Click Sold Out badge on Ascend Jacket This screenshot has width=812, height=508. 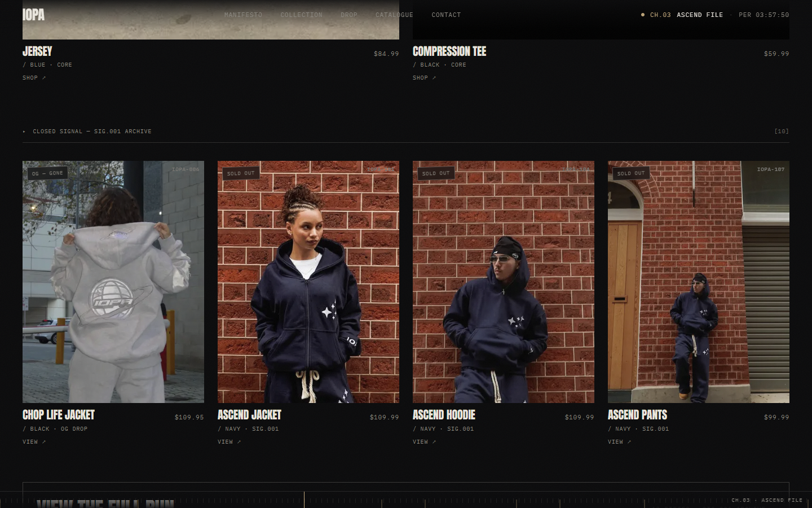coord(241,173)
